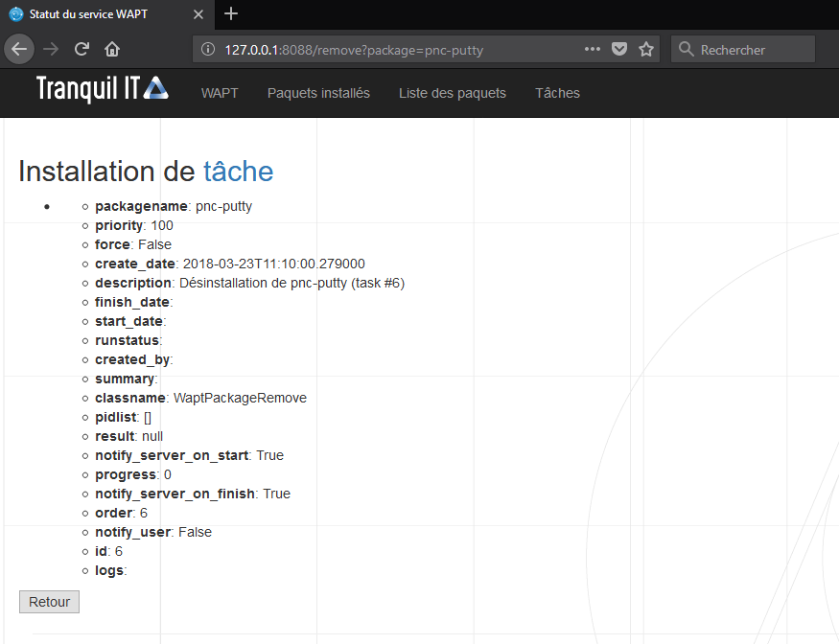839x644 pixels.
Task: Click the id 6 entry
Action: click(108, 551)
